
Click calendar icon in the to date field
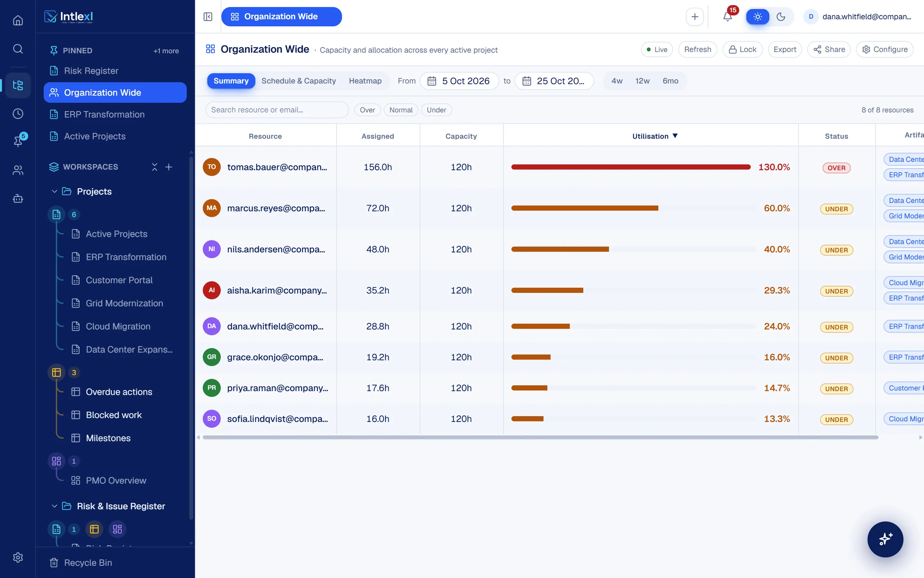526,81
